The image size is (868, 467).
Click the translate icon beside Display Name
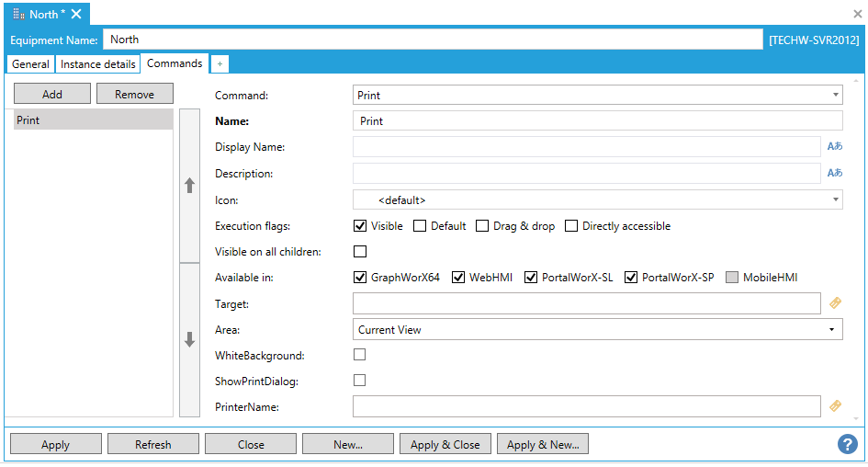coord(834,147)
